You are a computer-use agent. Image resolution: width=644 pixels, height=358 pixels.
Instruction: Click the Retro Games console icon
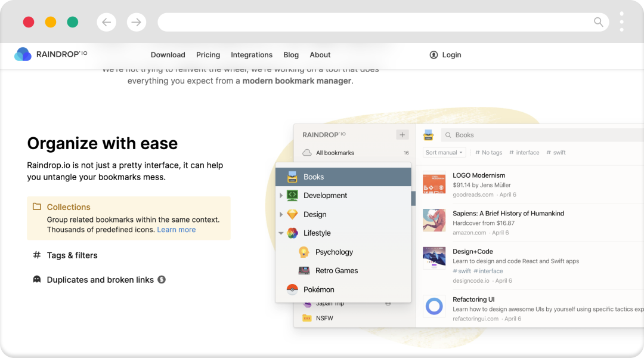point(304,270)
